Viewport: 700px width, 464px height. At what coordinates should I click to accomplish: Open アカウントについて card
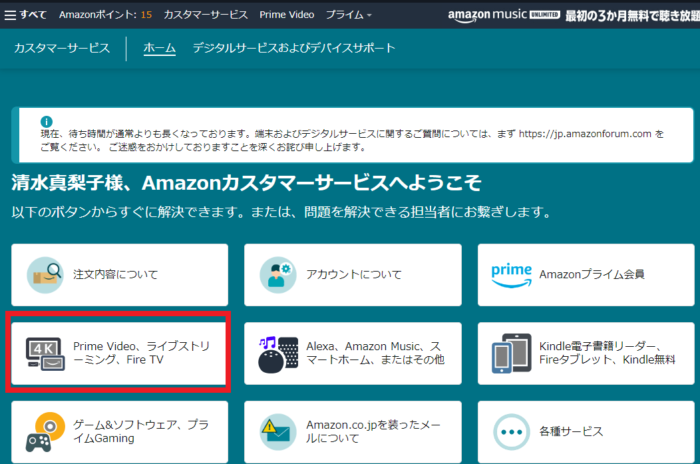point(353,275)
